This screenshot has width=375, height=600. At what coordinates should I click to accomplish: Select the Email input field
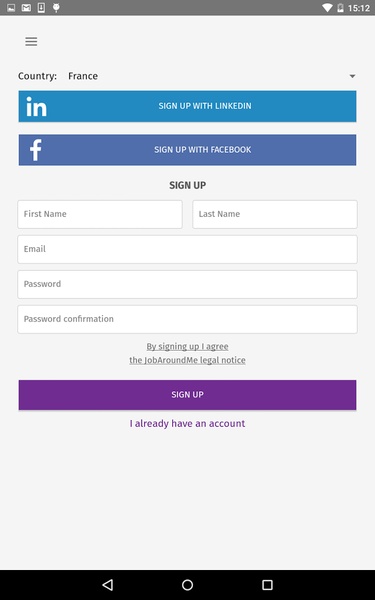pos(188,249)
